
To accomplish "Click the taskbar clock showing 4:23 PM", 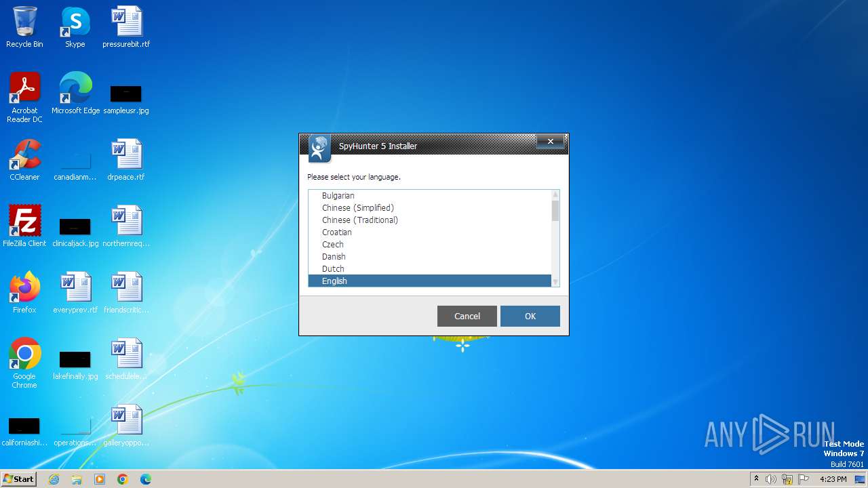I will coord(833,479).
